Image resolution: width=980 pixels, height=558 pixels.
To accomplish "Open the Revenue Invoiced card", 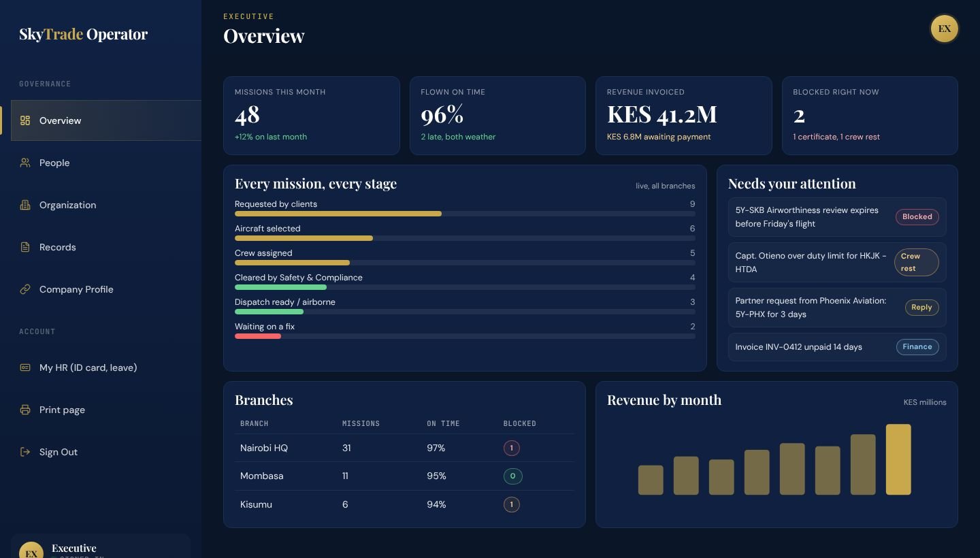I will tap(684, 116).
